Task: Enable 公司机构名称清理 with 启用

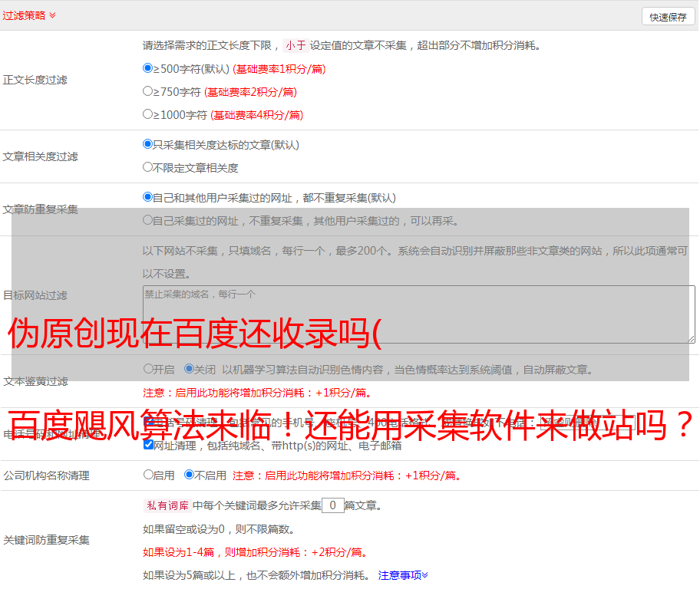Action: (x=148, y=475)
